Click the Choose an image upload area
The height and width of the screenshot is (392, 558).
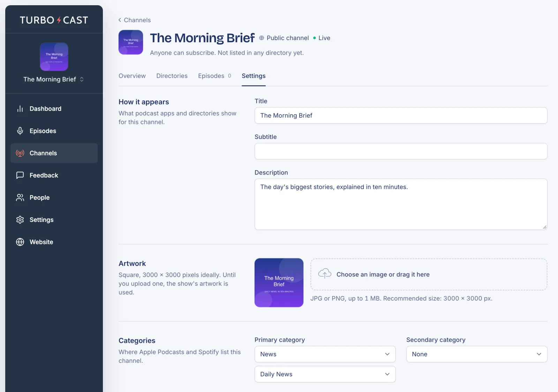(429, 274)
